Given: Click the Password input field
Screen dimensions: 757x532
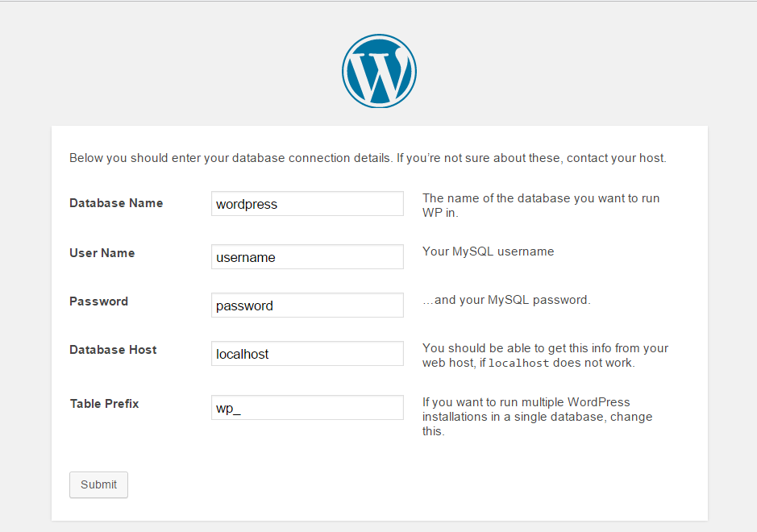Looking at the screenshot, I should point(306,305).
